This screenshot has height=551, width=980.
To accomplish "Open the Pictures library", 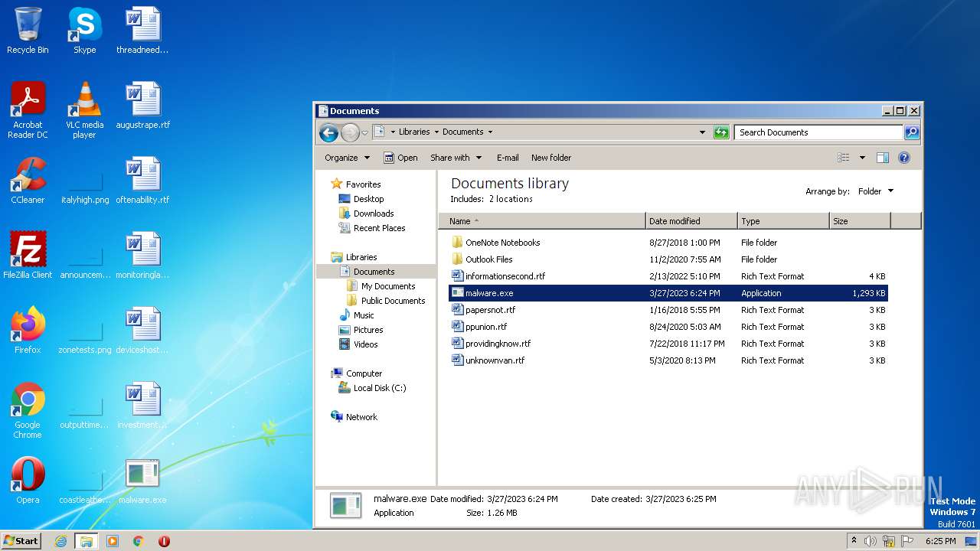I will 361,330.
